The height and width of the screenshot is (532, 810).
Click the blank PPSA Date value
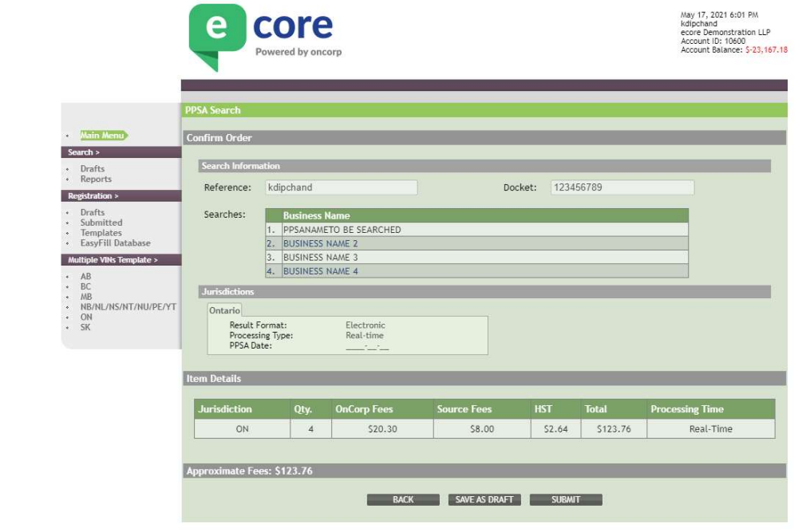(x=367, y=346)
